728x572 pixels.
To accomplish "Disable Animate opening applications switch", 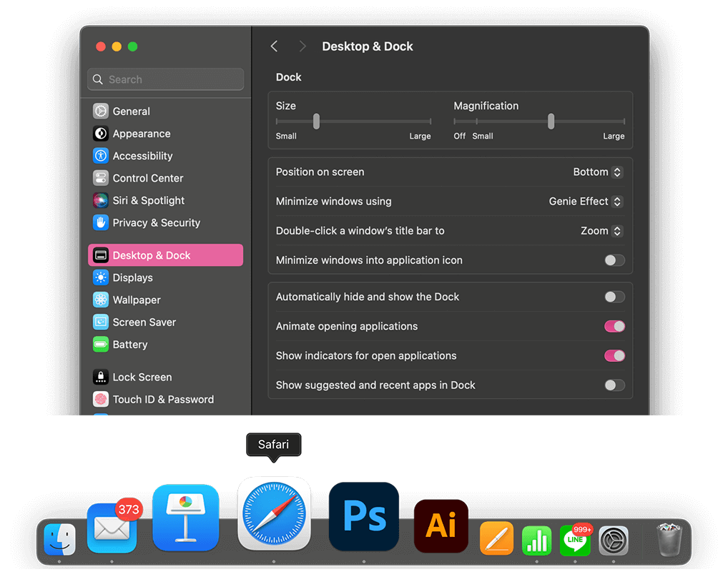I will click(x=614, y=326).
